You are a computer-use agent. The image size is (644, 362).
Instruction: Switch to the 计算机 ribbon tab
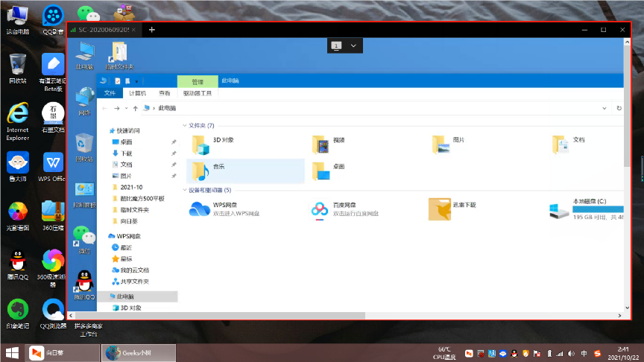pos(138,93)
